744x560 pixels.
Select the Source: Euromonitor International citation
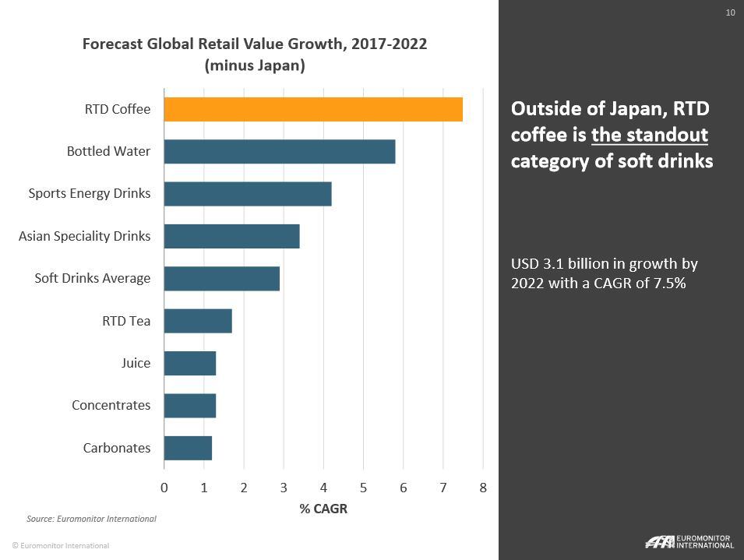[91, 519]
